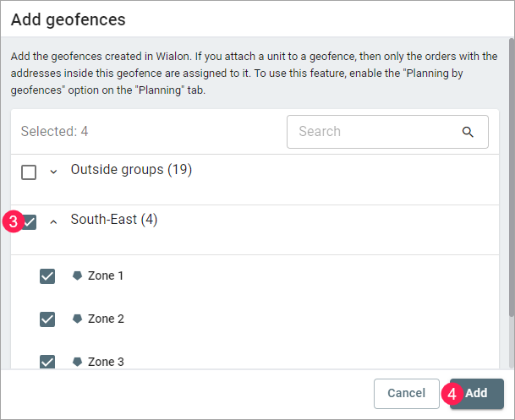
Task: Uncheck the South-East group checkbox
Action: (x=30, y=222)
